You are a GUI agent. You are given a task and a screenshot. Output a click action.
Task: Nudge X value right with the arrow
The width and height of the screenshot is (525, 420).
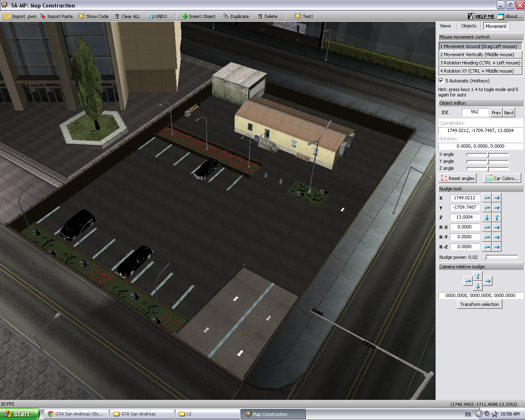pos(497,198)
